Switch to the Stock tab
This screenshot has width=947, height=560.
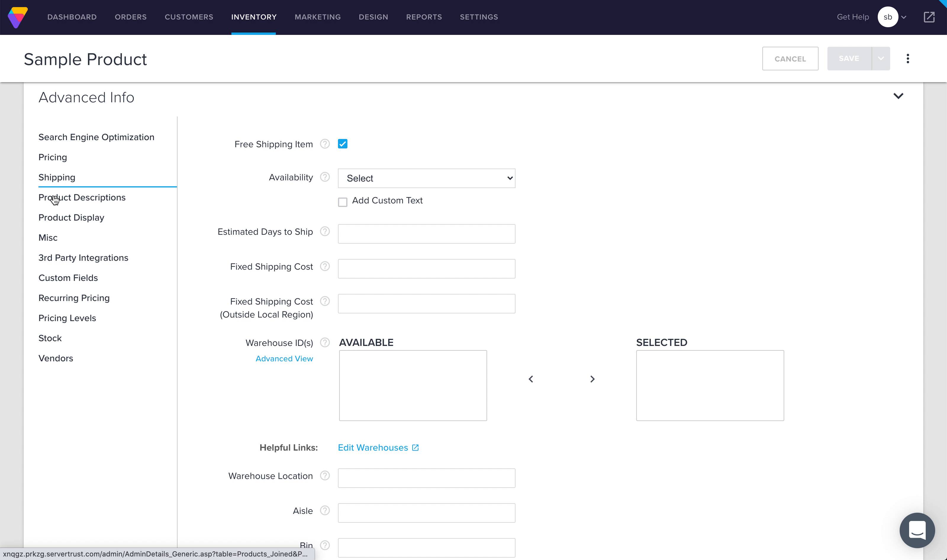(50, 338)
